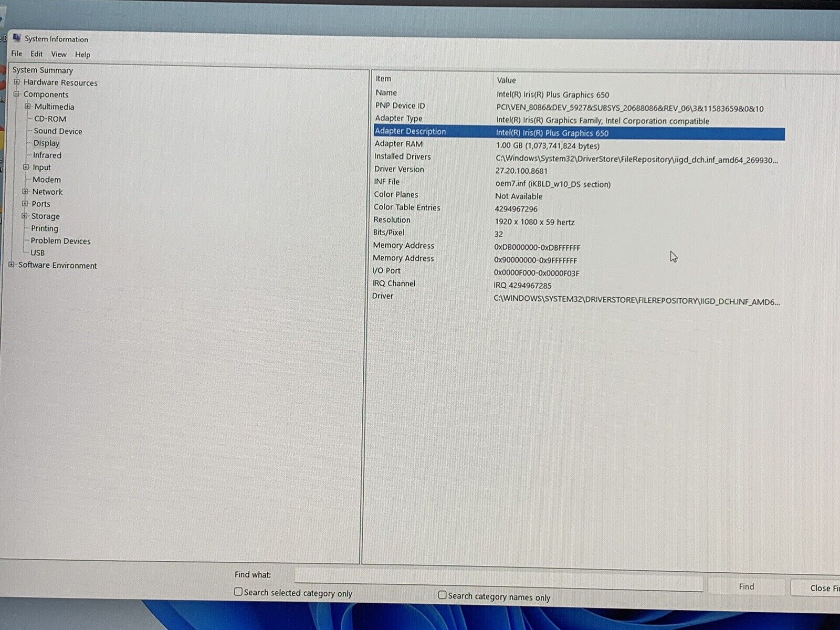Open the View menu
The height and width of the screenshot is (630, 840).
click(x=59, y=54)
